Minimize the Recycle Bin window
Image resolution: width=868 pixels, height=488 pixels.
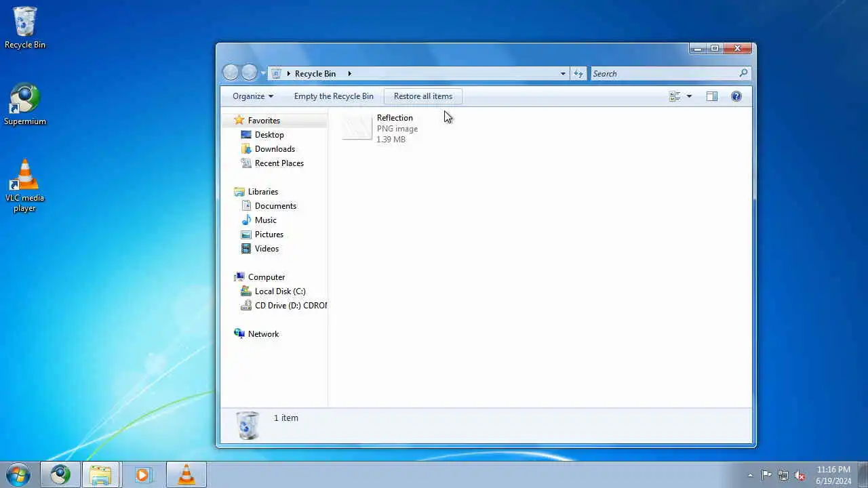coord(698,48)
